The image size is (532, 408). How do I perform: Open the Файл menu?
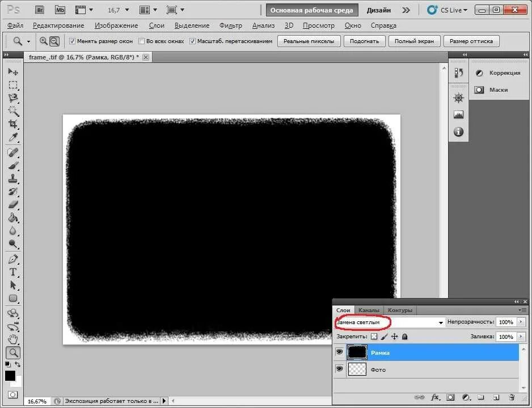coord(15,25)
